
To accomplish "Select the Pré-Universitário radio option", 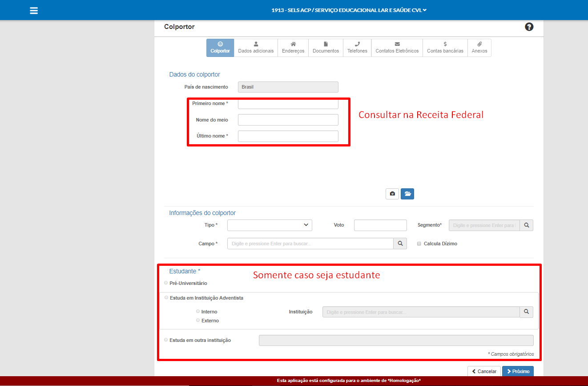I will [x=166, y=283].
